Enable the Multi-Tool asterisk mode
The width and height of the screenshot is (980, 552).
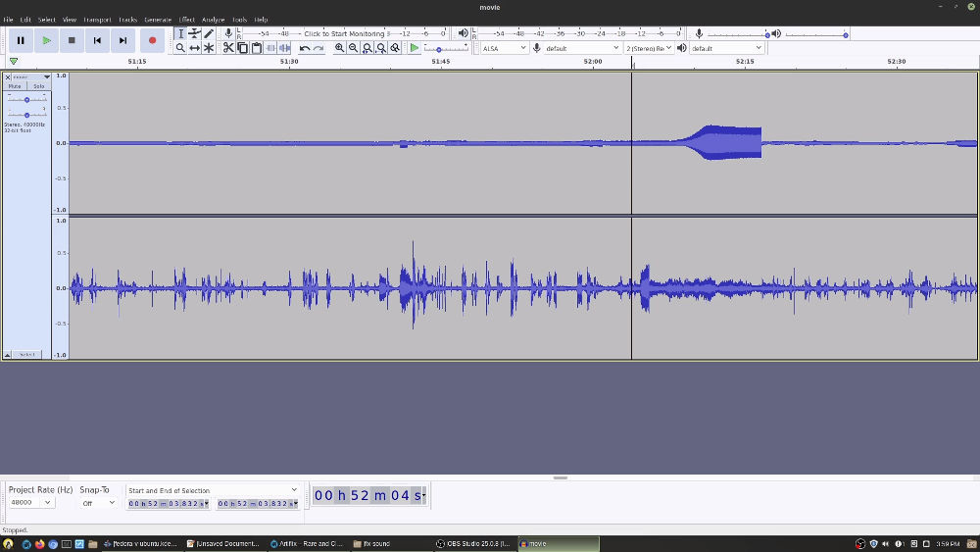click(209, 48)
